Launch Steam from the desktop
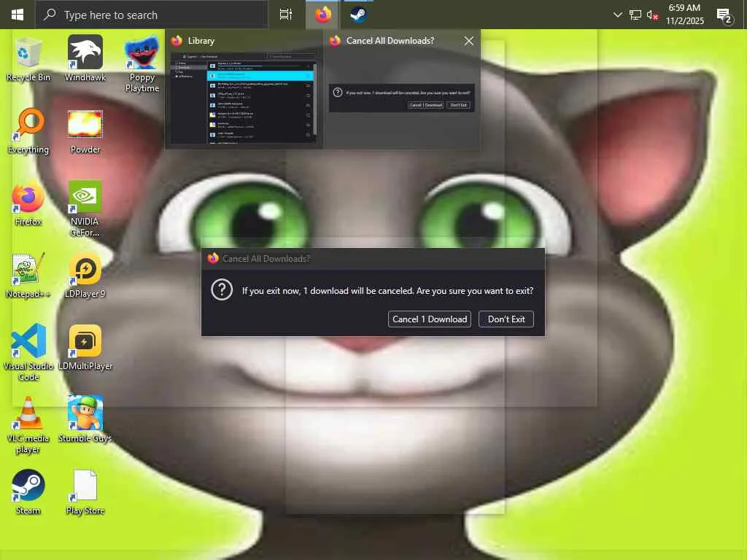The width and height of the screenshot is (747, 560). [28, 492]
